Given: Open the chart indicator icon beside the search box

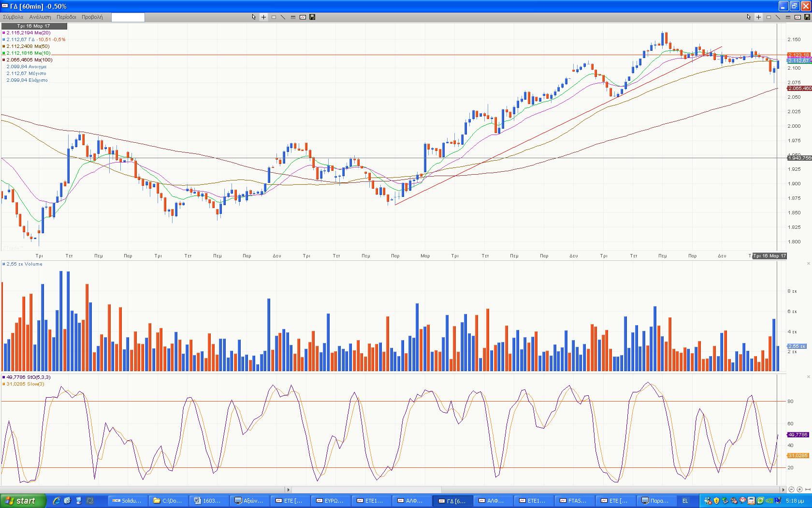Looking at the screenshot, I should pos(303,17).
